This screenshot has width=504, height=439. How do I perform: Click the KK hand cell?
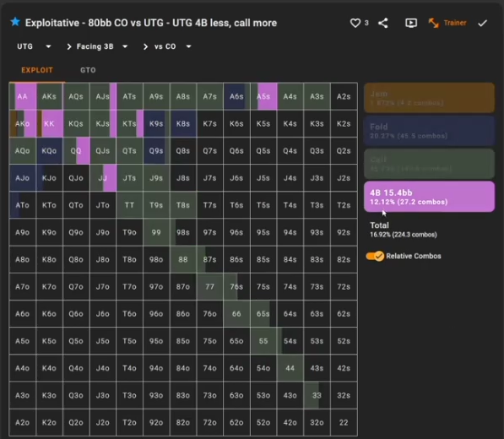pyautogui.click(x=49, y=124)
